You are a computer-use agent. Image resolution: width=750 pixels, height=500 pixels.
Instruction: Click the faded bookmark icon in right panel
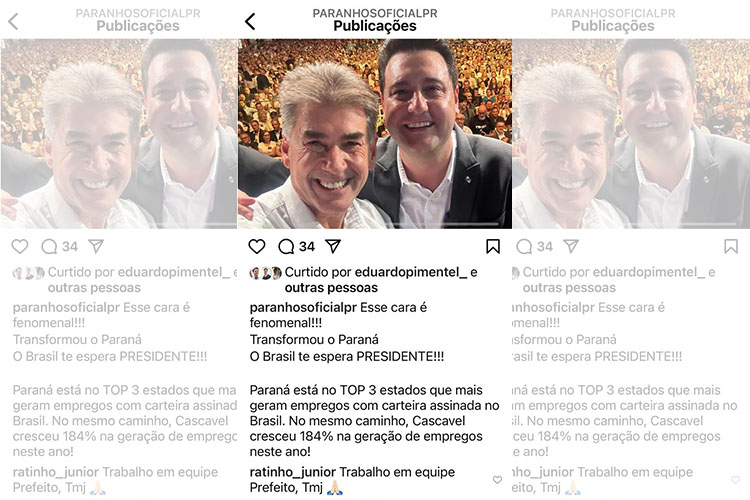click(731, 246)
